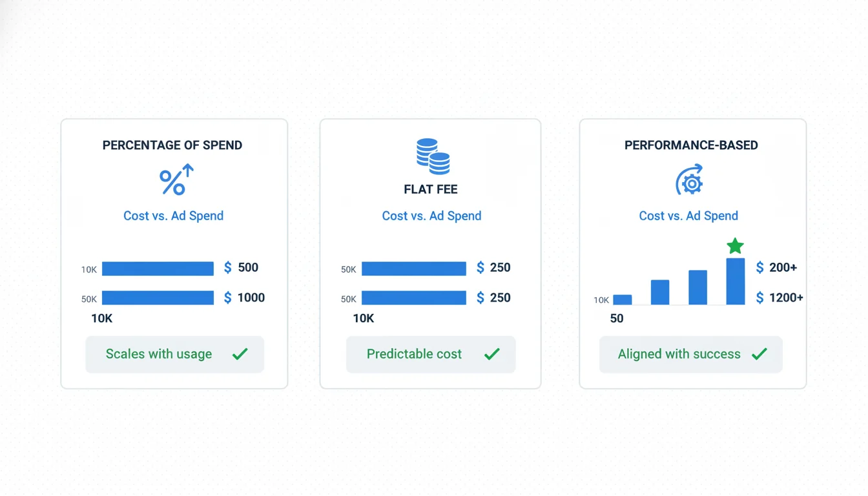Viewport: 868px width, 496px height.
Task: Select the dollar sign next to 1200+
Action: [x=759, y=298]
